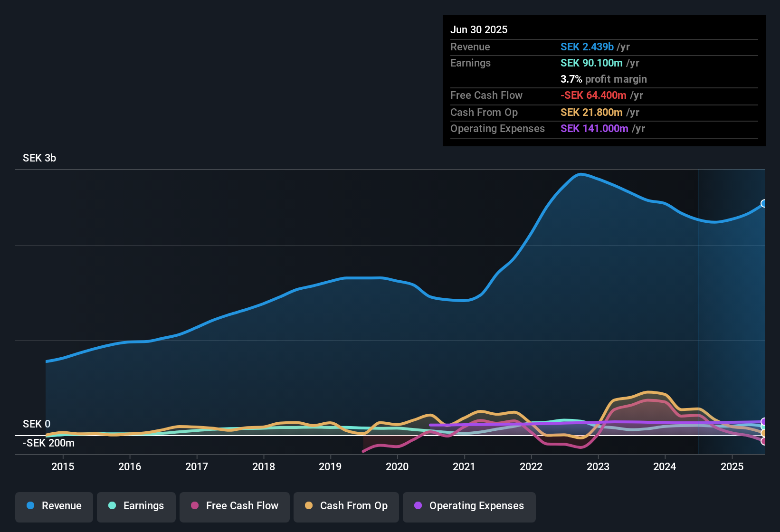Click the 2016 x-axis label

pyautogui.click(x=130, y=466)
